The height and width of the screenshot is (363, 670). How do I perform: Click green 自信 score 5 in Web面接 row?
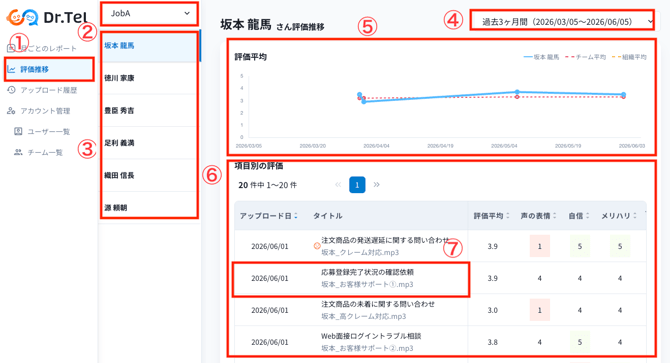coord(580,342)
